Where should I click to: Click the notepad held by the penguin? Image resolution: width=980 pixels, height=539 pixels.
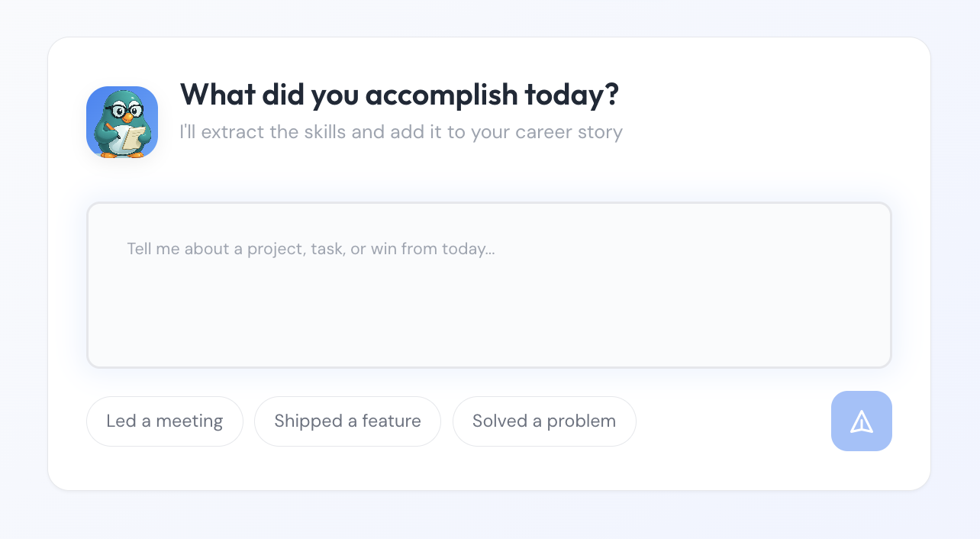pos(131,137)
